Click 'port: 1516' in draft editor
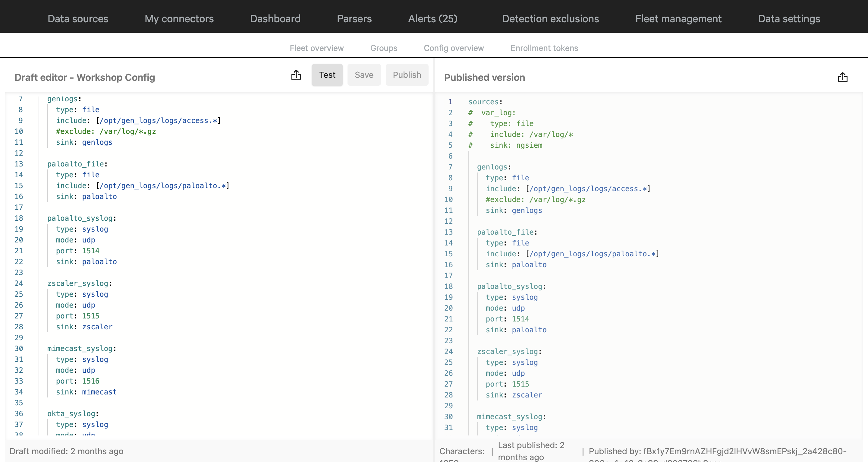 (77, 381)
